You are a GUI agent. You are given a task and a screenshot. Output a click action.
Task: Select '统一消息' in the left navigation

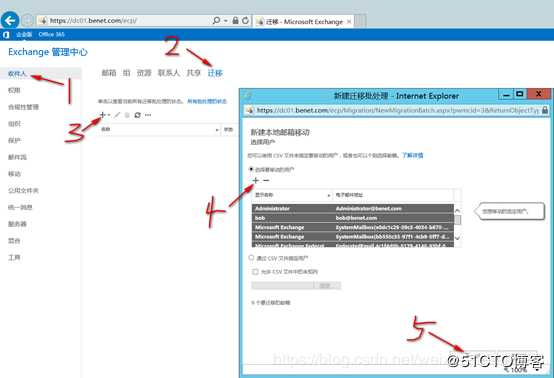(20, 207)
